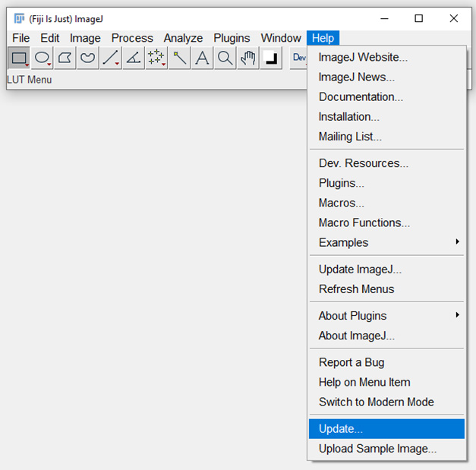The height and width of the screenshot is (470, 476).
Task: Select the Polygon selection tool
Action: (65, 58)
